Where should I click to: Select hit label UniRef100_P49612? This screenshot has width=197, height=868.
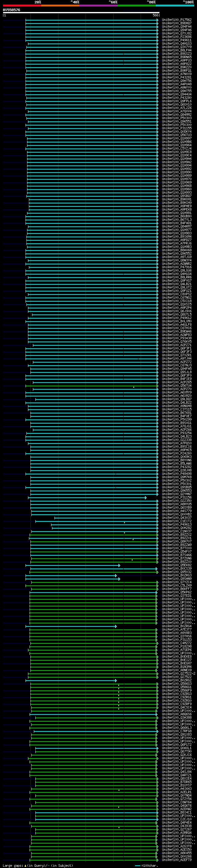tap(176, 318)
